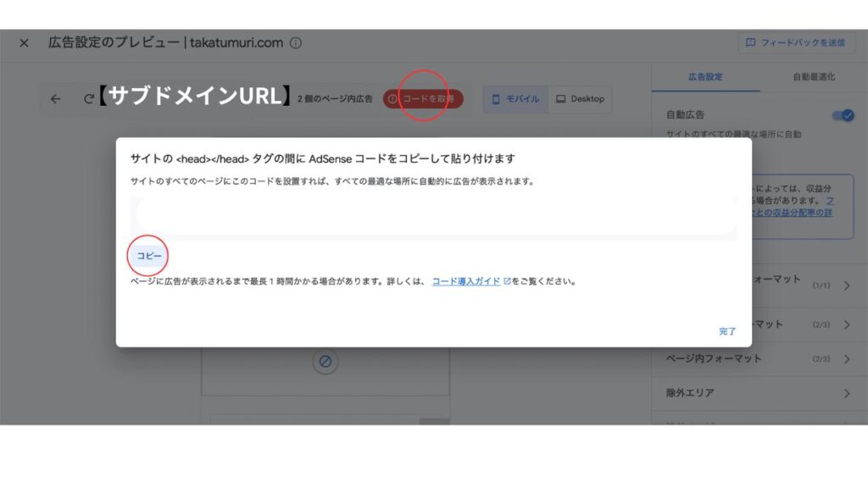Click 完了 to close the dialog
868x488 pixels.
[727, 331]
